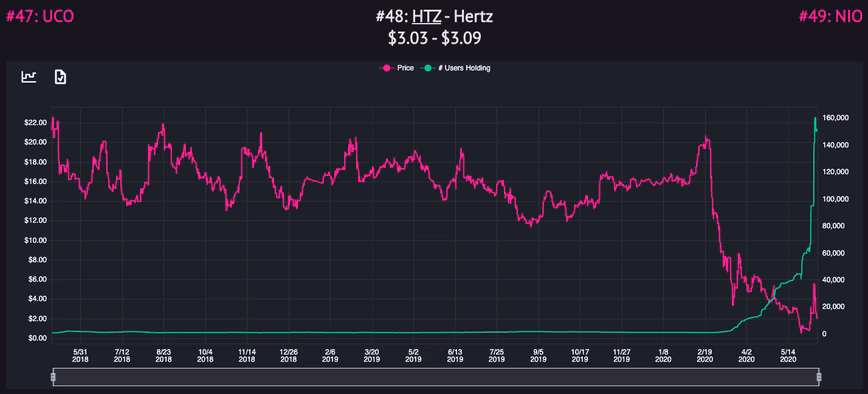Viewport: 868px width, 394px height.
Task: Click the 20,000 users axis label
Action: (834, 307)
